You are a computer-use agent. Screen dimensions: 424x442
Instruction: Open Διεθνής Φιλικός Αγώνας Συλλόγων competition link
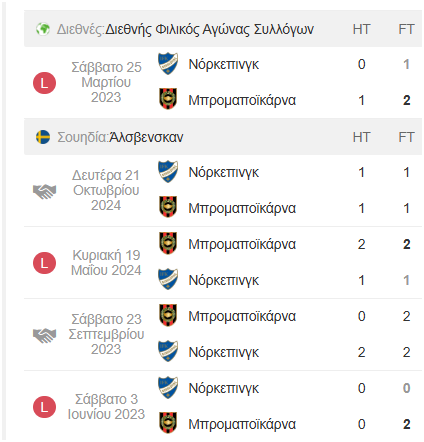pos(209,29)
